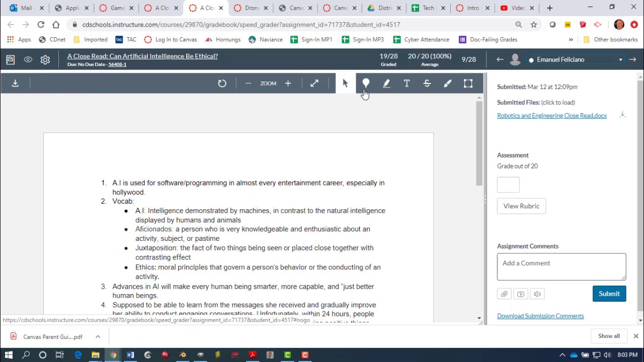Select the strikeout annotation tool
Viewport: 644px width, 362px height.
coord(427,83)
